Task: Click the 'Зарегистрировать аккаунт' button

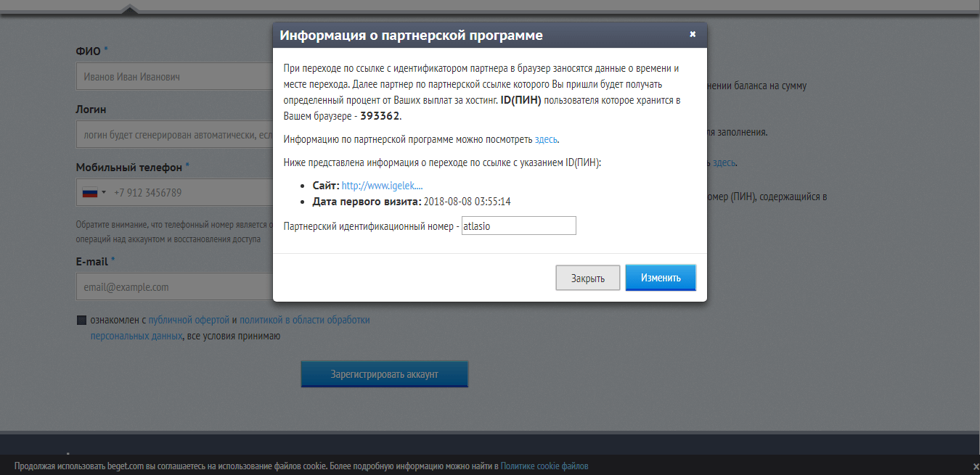Action: (384, 374)
